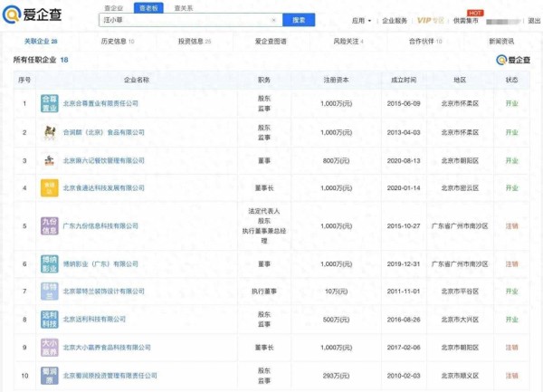Switch to the 查企业 search tab
This screenshot has height=392, width=543.
pos(114,7)
